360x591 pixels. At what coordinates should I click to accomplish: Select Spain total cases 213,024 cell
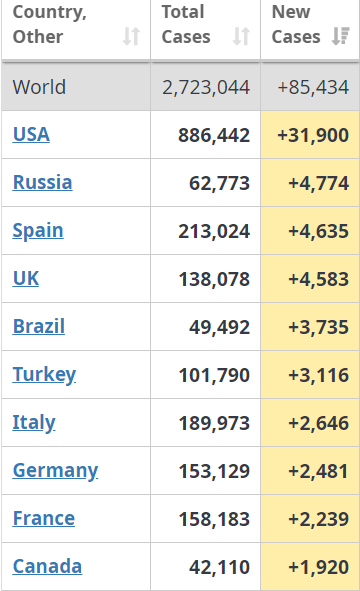click(x=205, y=231)
